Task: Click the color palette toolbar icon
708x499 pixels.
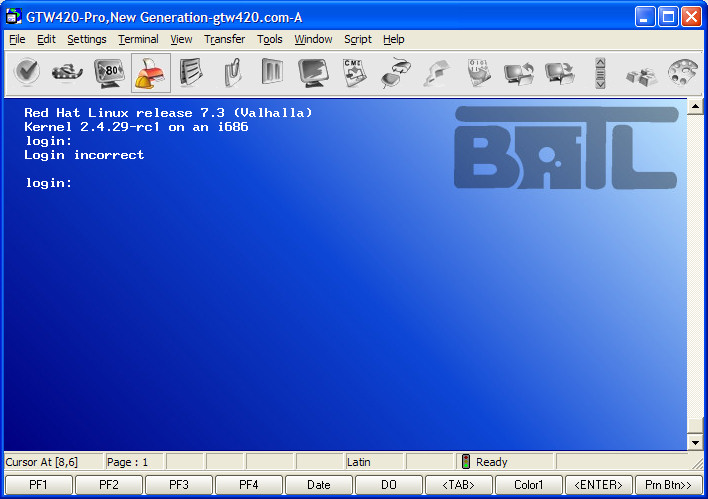Action: pyautogui.click(x=681, y=72)
